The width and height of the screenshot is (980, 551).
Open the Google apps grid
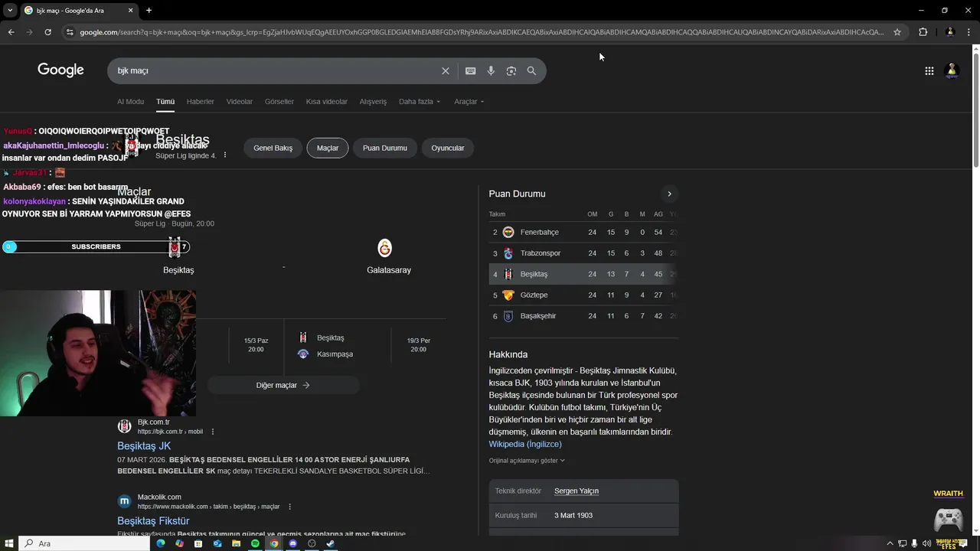(929, 70)
